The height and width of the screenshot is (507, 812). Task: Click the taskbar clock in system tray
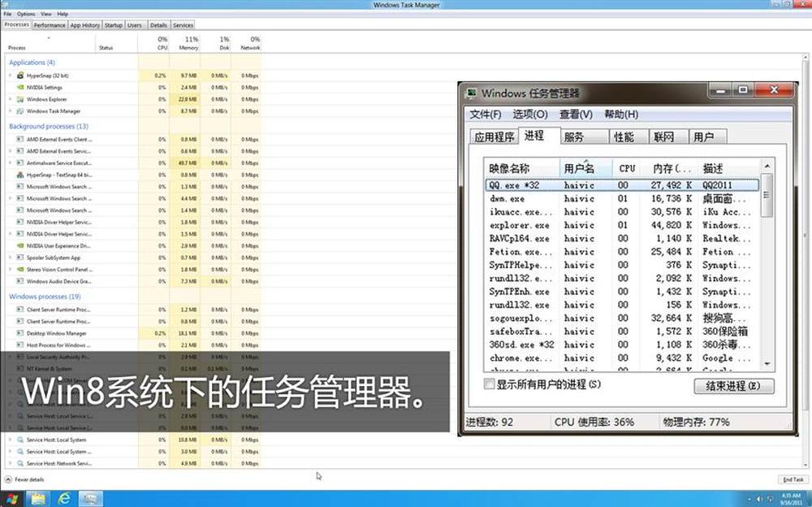click(x=791, y=499)
